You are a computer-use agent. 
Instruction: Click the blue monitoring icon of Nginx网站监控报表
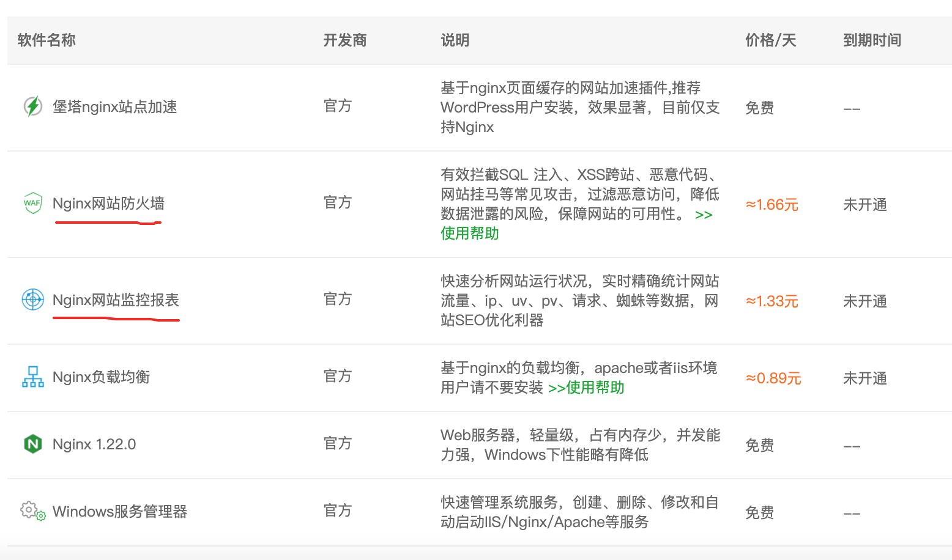tap(32, 300)
